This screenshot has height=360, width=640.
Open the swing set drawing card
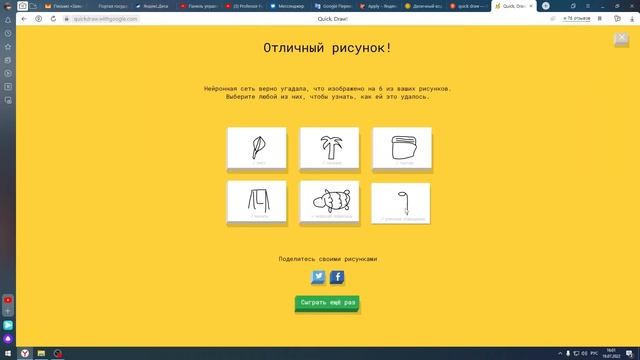point(257,201)
